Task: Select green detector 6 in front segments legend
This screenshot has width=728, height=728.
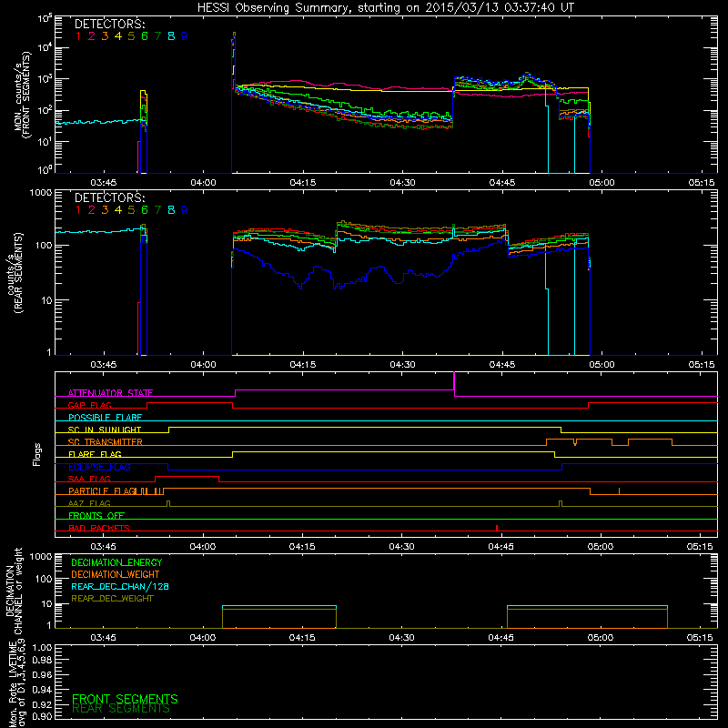Action: (x=145, y=36)
